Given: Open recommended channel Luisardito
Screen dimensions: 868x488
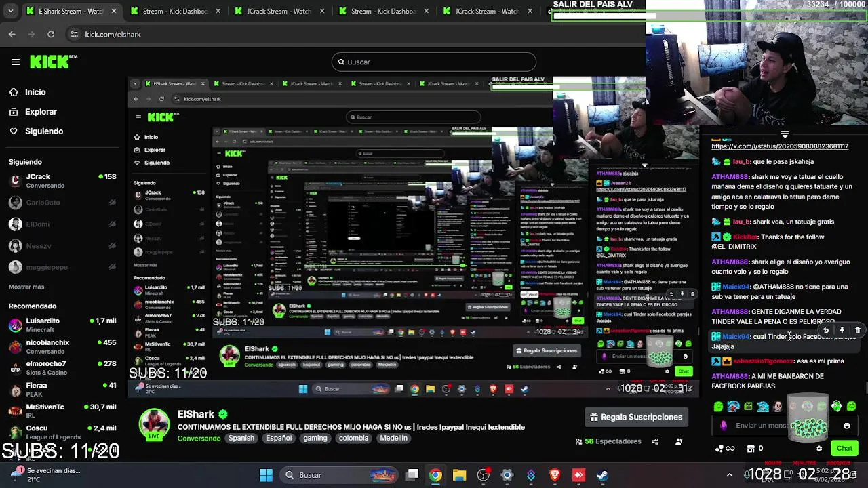Looking at the screenshot, I should (x=62, y=325).
